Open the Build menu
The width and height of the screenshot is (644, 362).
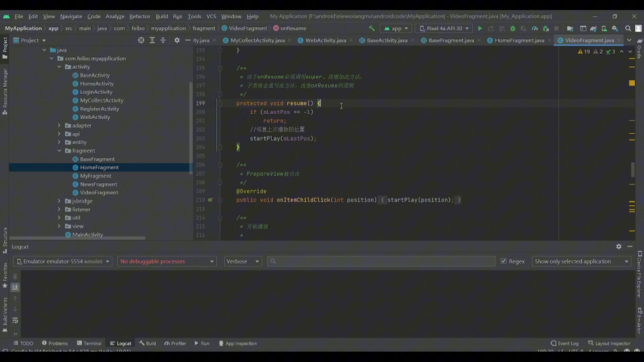click(162, 16)
